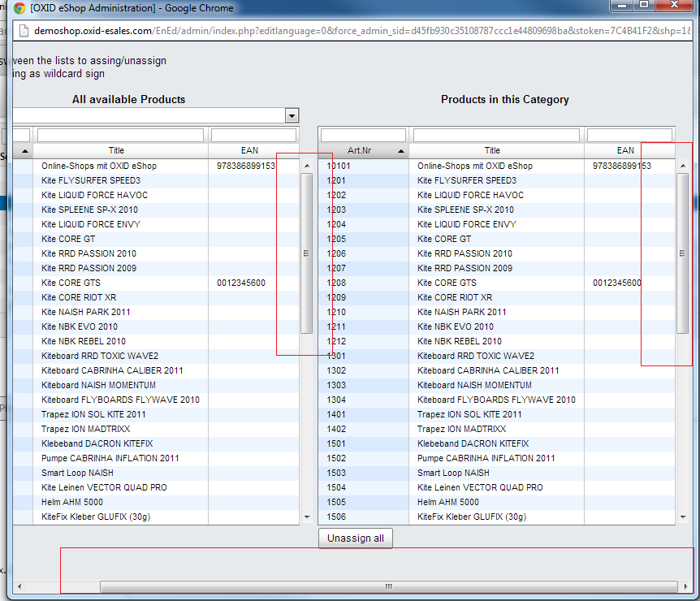Select Kite Leinen VECTOR QUAD PRO in category list
The width and height of the screenshot is (700, 601).
click(x=480, y=487)
